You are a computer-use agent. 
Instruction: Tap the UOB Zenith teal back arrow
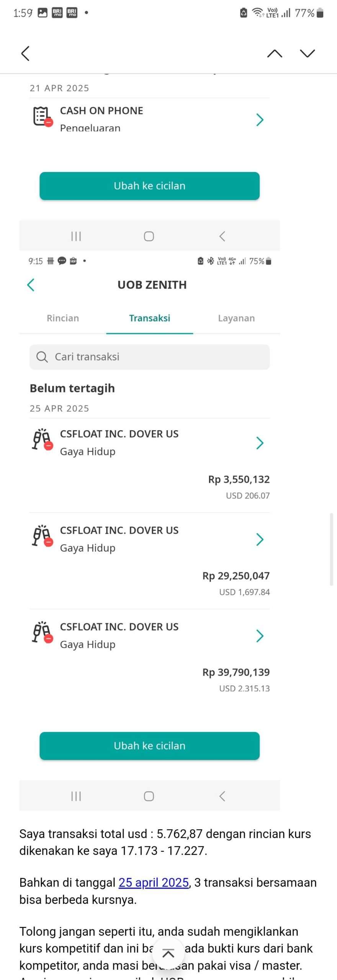coord(31,285)
